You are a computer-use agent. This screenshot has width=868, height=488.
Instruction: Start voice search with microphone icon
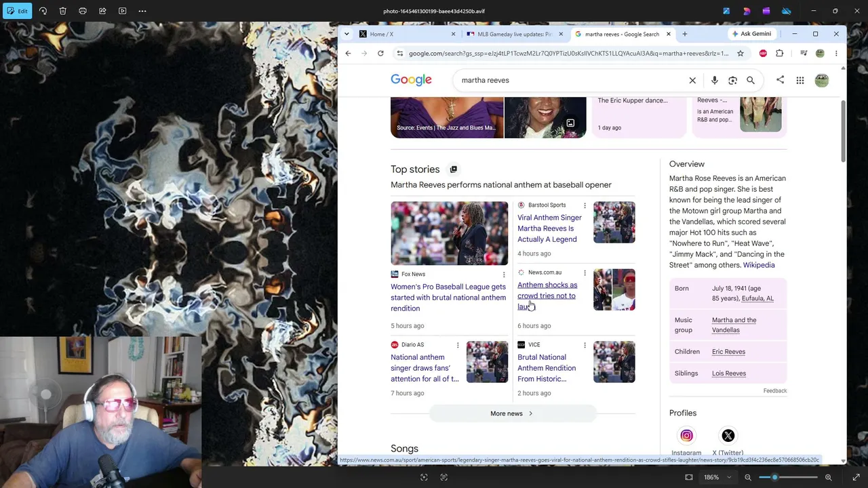click(x=714, y=80)
